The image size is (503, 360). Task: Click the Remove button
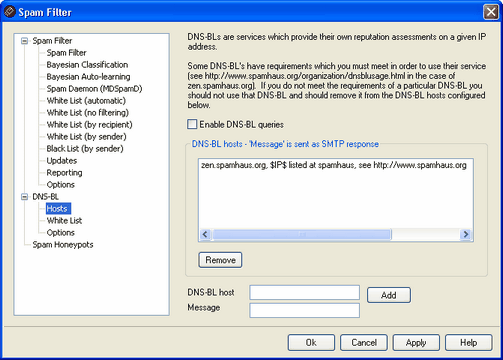click(x=220, y=260)
